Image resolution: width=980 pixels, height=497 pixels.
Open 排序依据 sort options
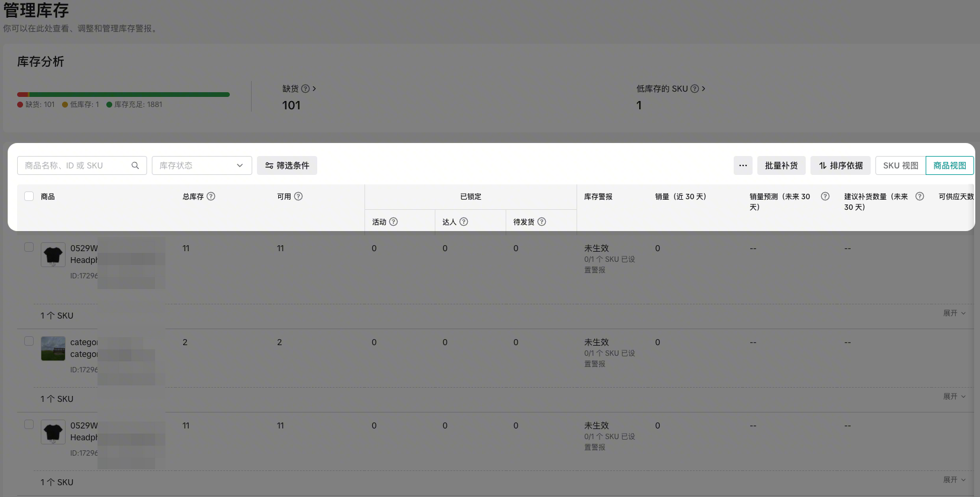[840, 165]
